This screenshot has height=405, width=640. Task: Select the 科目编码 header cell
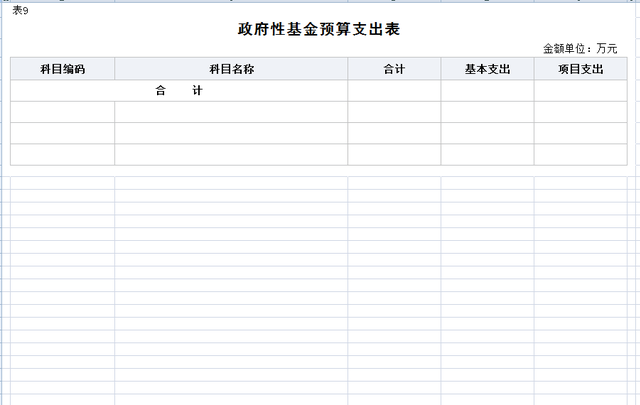[62, 69]
